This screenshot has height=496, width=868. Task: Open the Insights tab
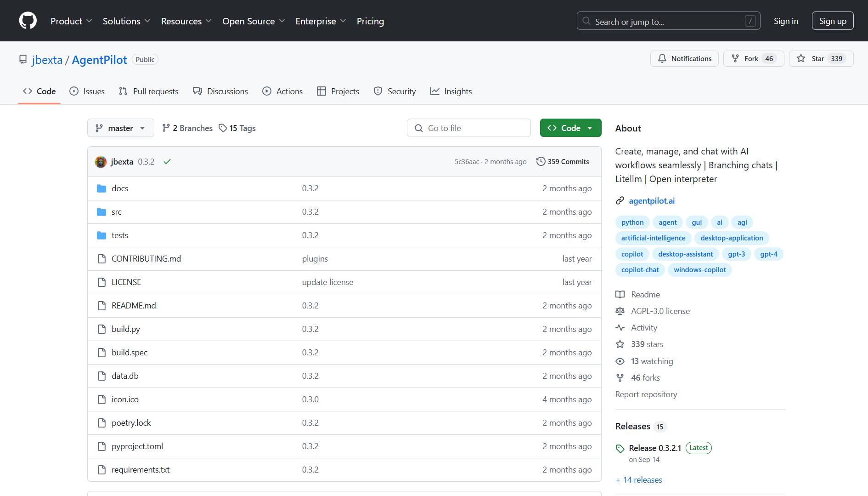[451, 91]
